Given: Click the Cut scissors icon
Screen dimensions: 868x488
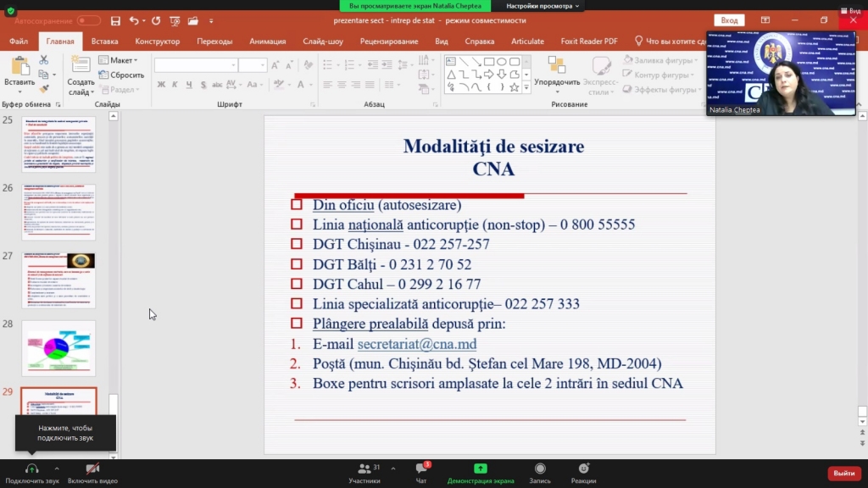Looking at the screenshot, I should 43,60.
